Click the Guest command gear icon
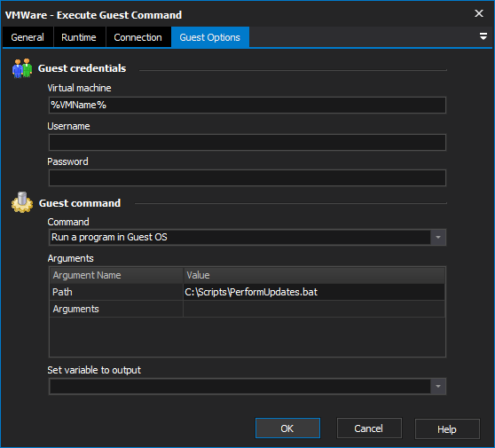495x448 pixels. pos(22,202)
